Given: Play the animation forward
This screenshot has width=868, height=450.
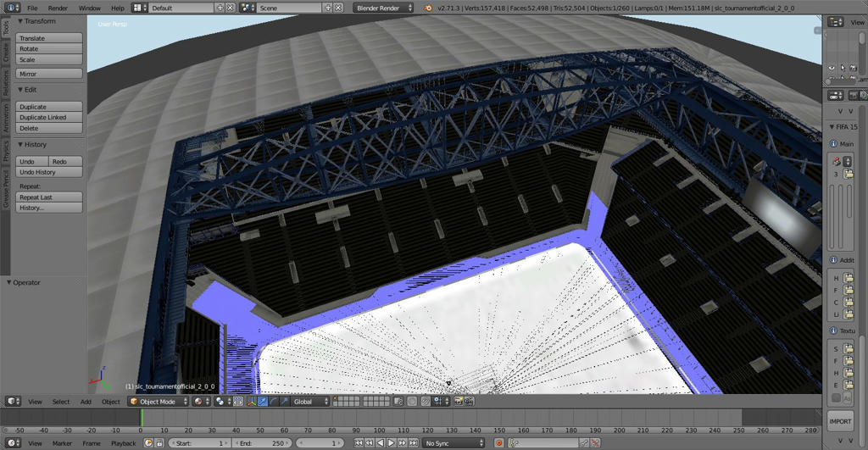Looking at the screenshot, I should [392, 443].
